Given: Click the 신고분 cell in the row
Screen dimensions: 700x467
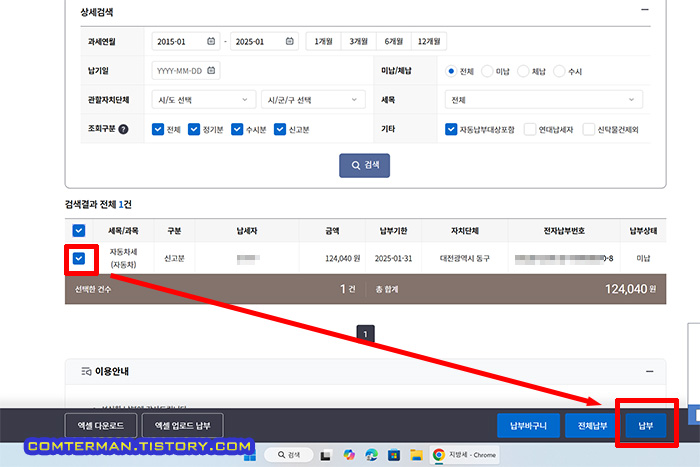Looking at the screenshot, I should 174,258.
